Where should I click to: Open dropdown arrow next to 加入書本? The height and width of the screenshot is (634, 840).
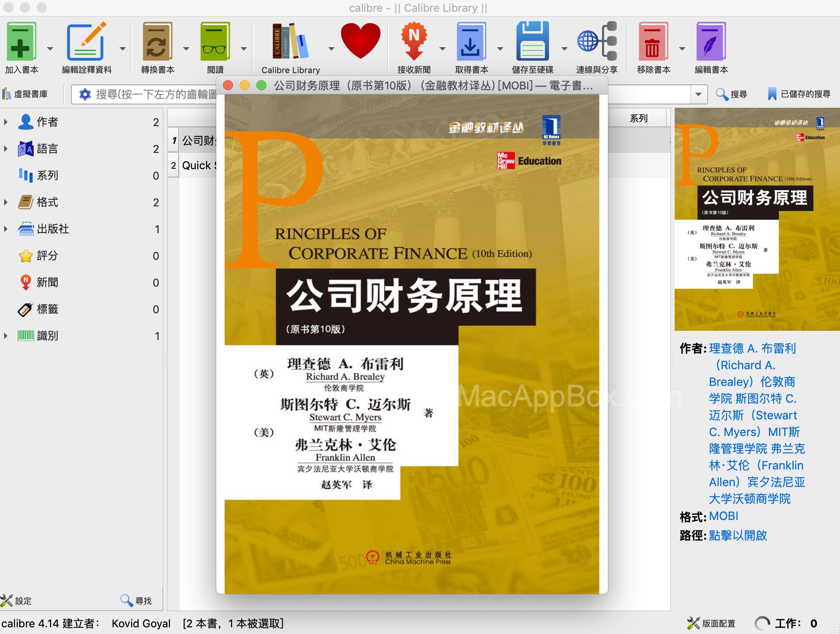(x=50, y=48)
